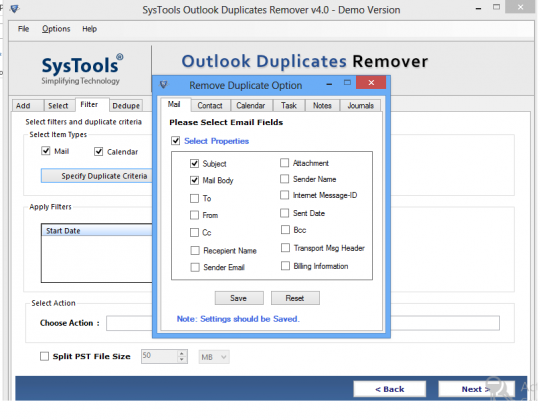Screen dimensions: 540x420
Task: Maximize the Remove Duplicate Option dialog
Action: click(x=347, y=83)
